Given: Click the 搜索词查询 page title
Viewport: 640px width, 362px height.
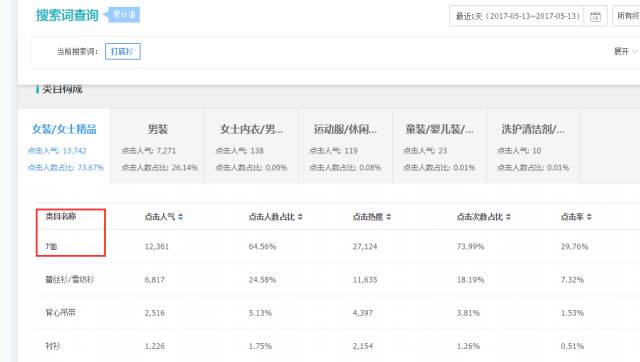Looking at the screenshot, I should (x=67, y=16).
